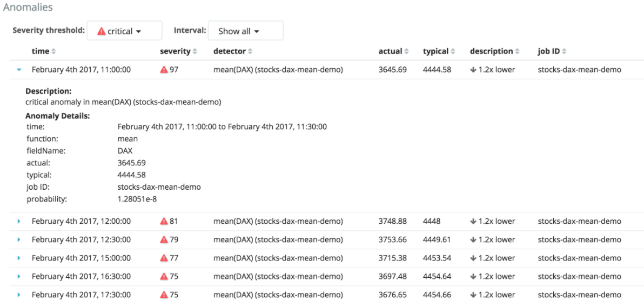Image resolution: width=644 pixels, height=307 pixels.
Task: Expand the 12:30:00 anomaly row
Action: click(x=19, y=239)
